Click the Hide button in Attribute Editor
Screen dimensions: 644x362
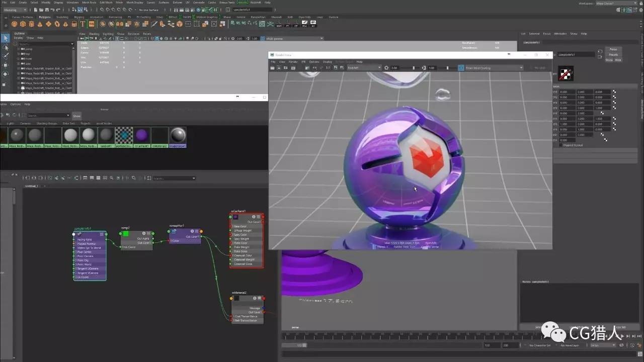[x=618, y=60]
